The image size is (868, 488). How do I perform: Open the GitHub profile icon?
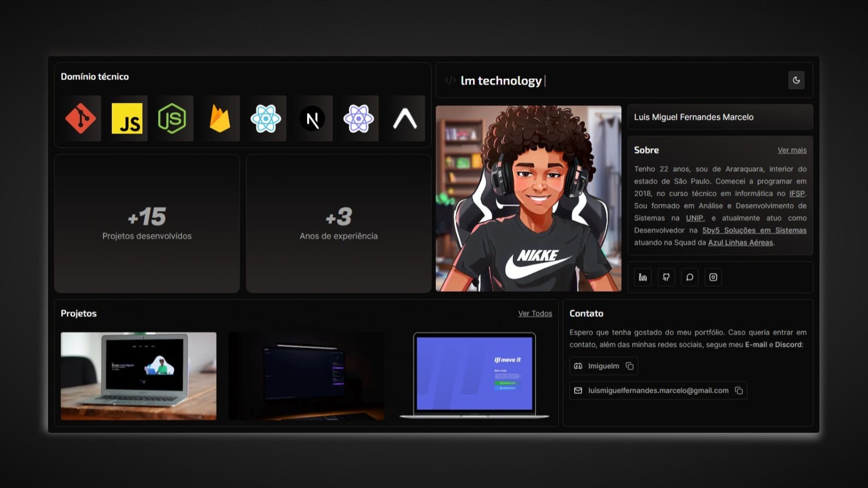(666, 278)
